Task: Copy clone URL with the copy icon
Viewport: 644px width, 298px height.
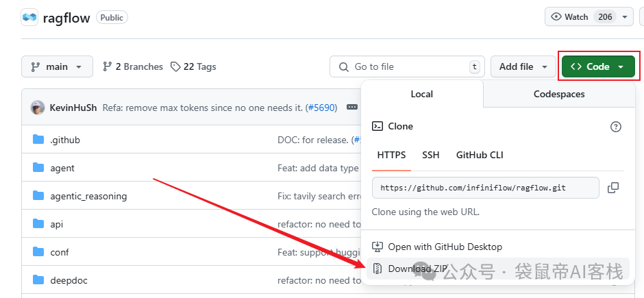Action: [x=612, y=188]
